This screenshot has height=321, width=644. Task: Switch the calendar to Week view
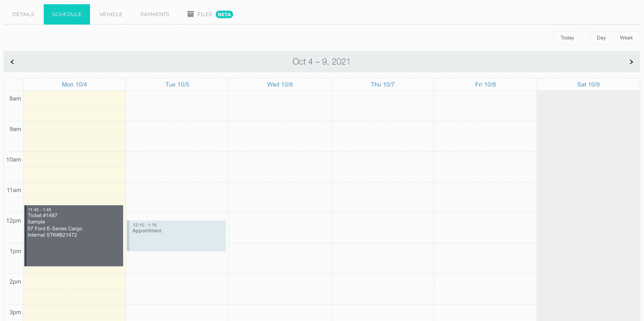pos(626,38)
